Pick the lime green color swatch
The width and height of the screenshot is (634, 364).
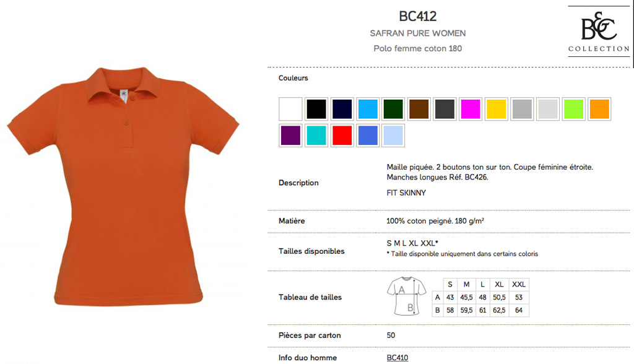coord(573,109)
